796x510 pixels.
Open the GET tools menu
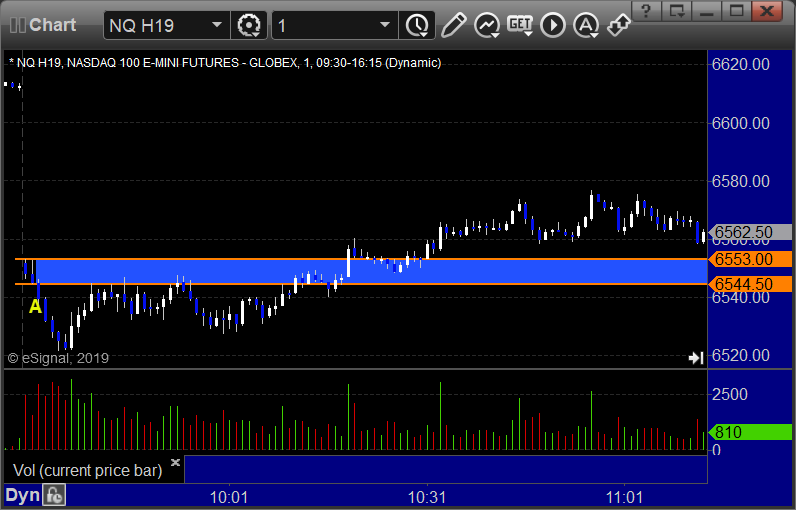[520, 25]
